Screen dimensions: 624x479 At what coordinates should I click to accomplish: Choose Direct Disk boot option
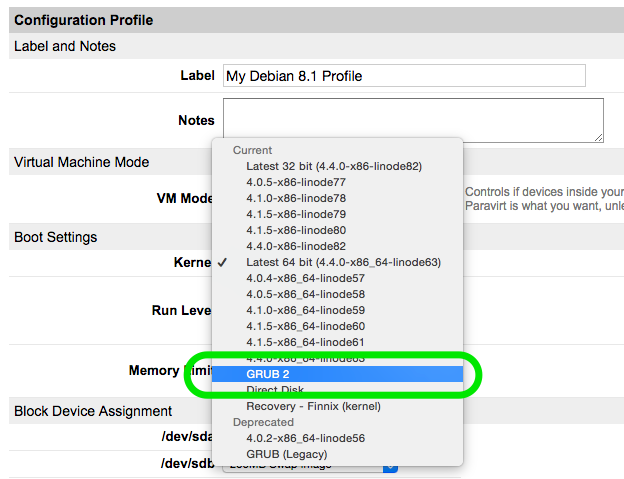[x=275, y=390]
